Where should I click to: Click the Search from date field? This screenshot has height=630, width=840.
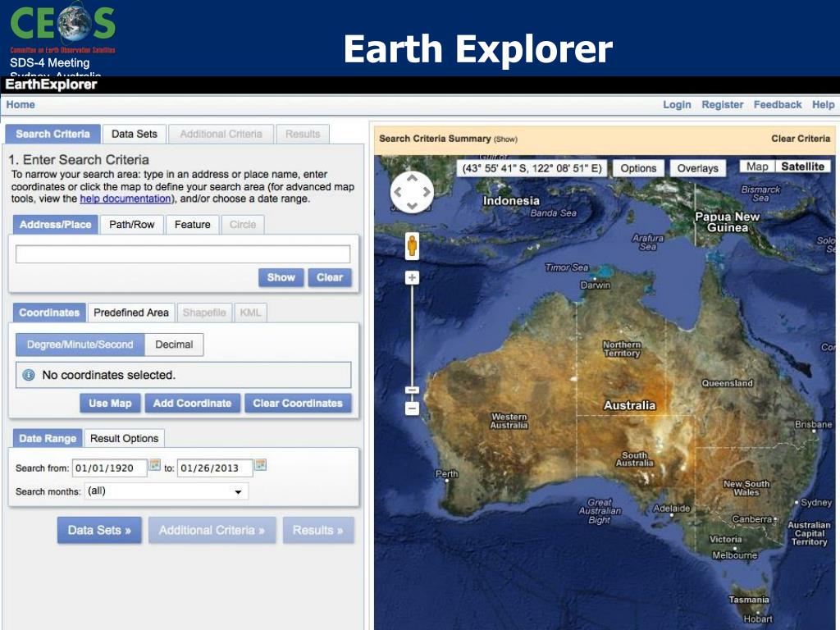tap(109, 468)
